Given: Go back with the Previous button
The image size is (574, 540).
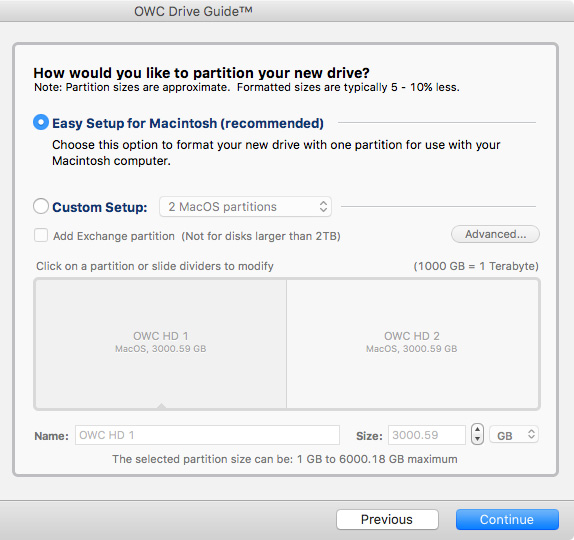Looking at the screenshot, I should point(387,519).
